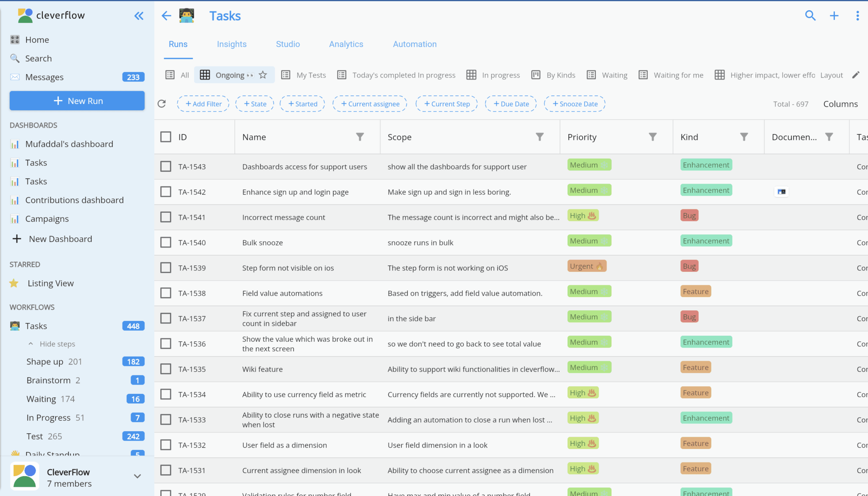This screenshot has height=496, width=868.
Task: Open the Search icon in the top bar
Action: coord(810,15)
